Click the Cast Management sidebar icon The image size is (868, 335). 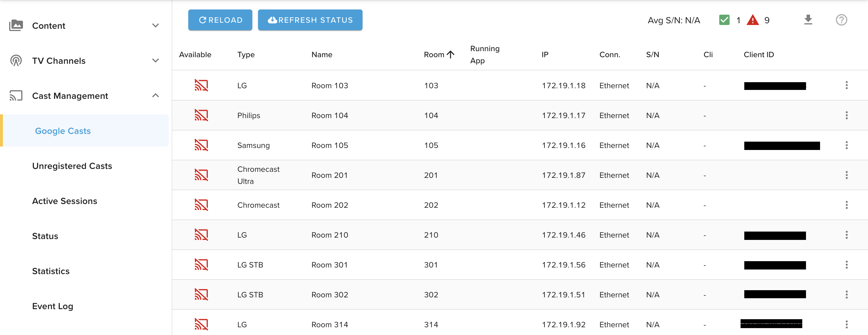click(16, 96)
